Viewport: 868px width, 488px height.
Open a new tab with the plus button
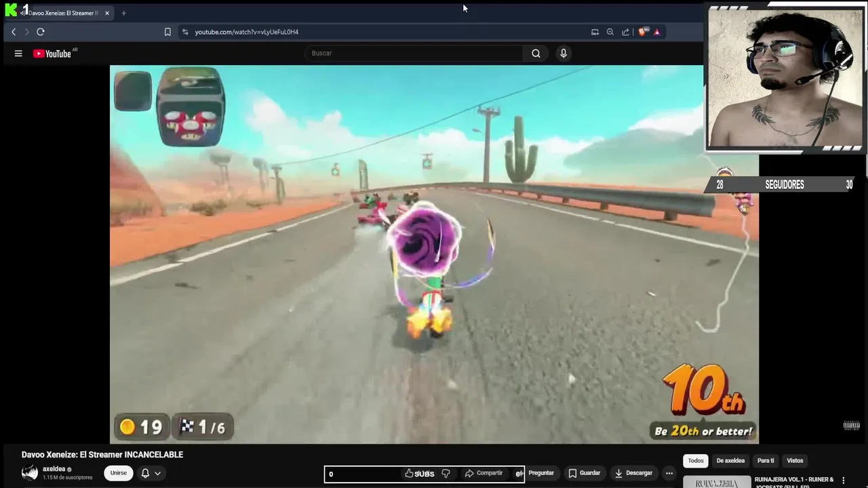123,13
